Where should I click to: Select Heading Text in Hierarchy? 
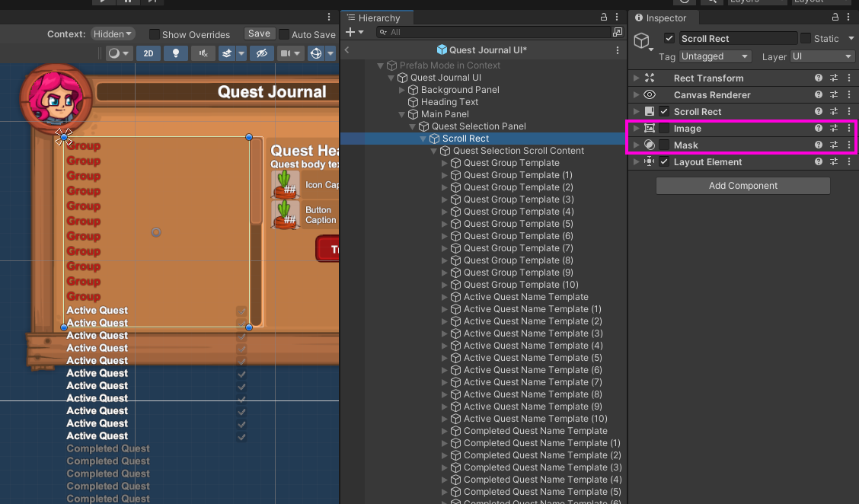(449, 102)
